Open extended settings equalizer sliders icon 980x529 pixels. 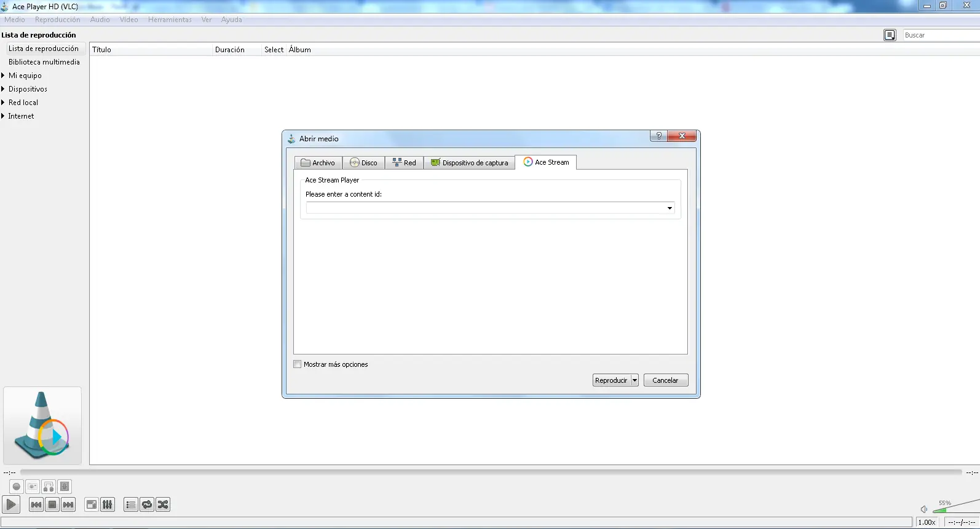[x=108, y=504]
